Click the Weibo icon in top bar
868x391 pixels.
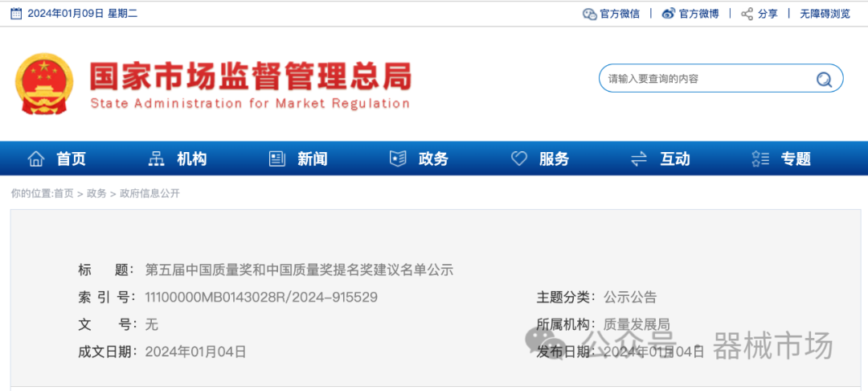[x=669, y=14]
